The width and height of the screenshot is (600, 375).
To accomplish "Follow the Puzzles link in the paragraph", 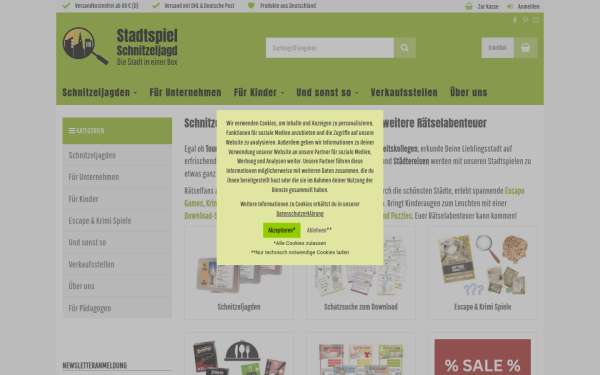I will click(x=401, y=216).
